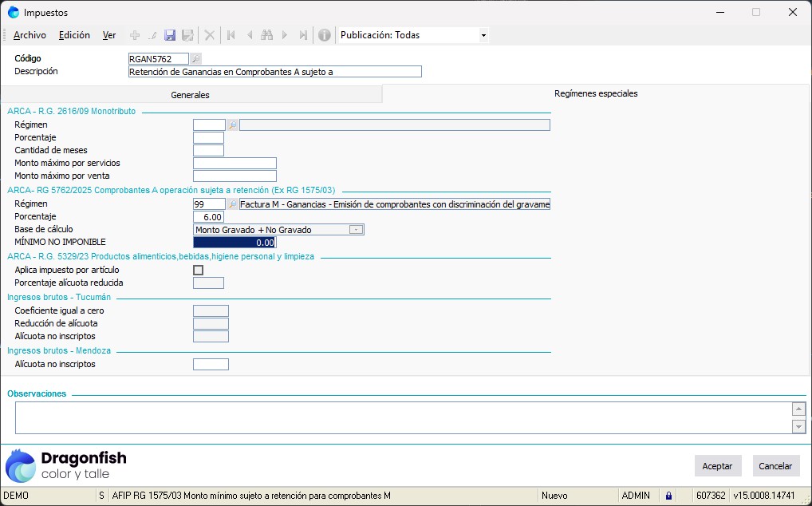Enable 'Aplica impuesto por artículo' checkbox
Screen dimensions: 812x506
click(199, 271)
